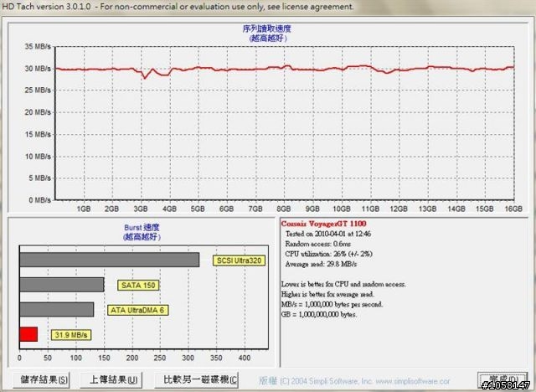The width and height of the screenshot is (536, 392).
Task: Click the 31.9 MB/s burst label
Action: click(71, 335)
